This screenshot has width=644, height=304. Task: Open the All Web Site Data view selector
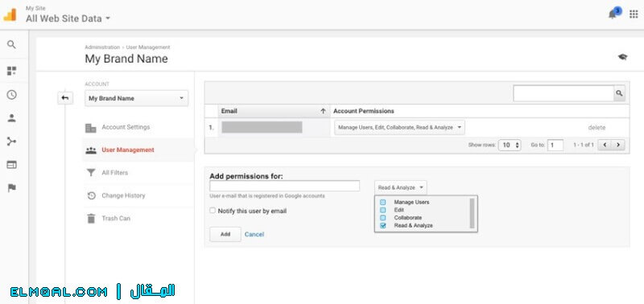click(68, 18)
